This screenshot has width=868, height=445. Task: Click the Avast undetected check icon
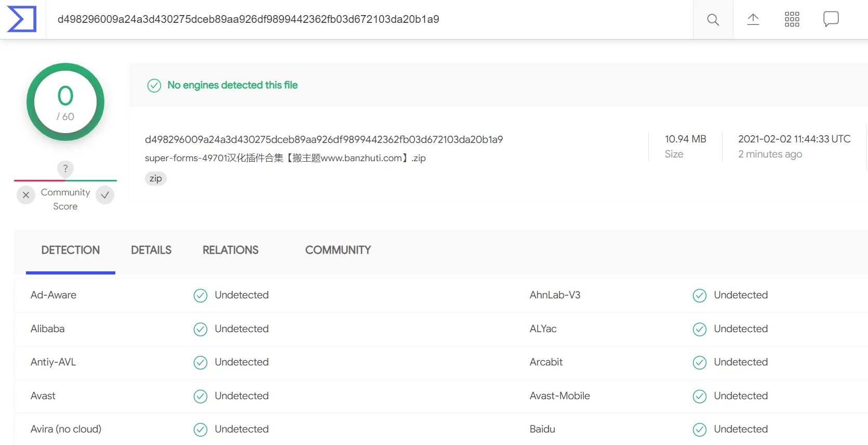pyautogui.click(x=201, y=397)
